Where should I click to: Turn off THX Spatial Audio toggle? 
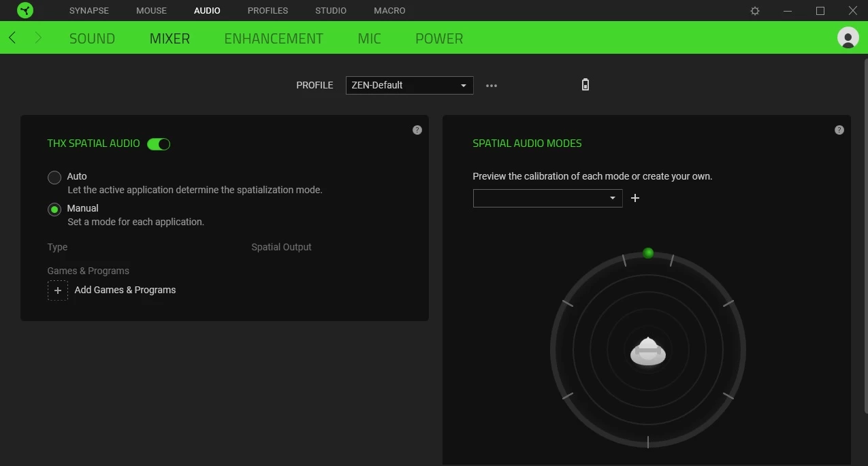click(159, 144)
